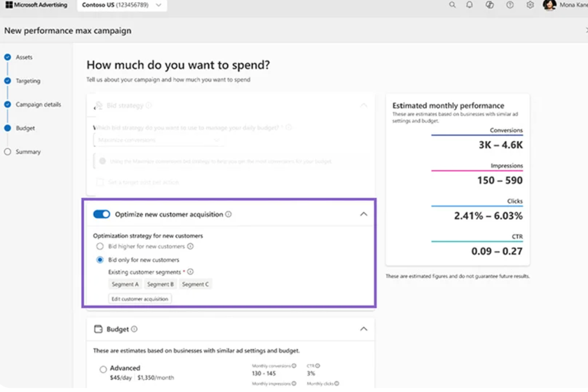Viewport: 588px width, 392px height.
Task: Select Bid higher for new customers radio
Action: (x=100, y=246)
